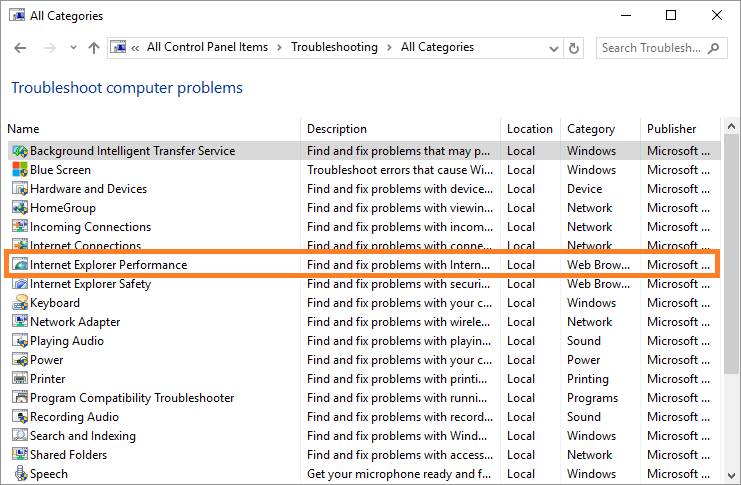This screenshot has height=485, width=741.
Task: Open Internet Explorer Performance troubleshooter
Action: coord(108,265)
